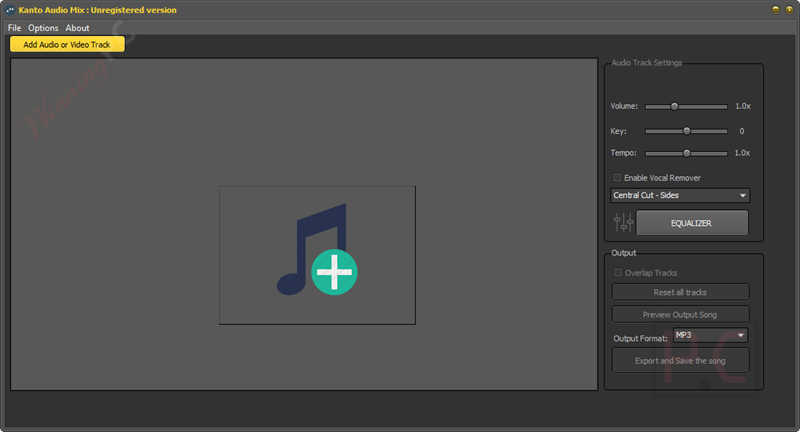Click the Key slider handle
This screenshot has height=432, width=800.
(x=687, y=131)
